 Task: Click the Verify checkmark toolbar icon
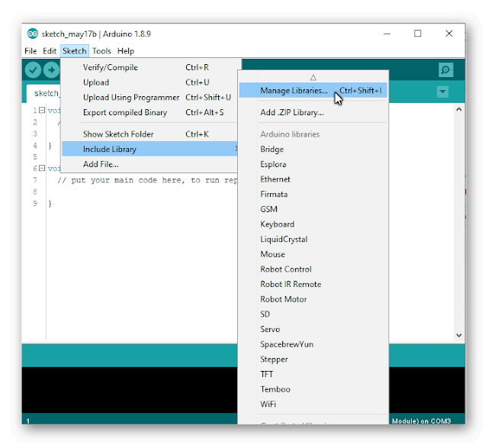[x=33, y=70]
